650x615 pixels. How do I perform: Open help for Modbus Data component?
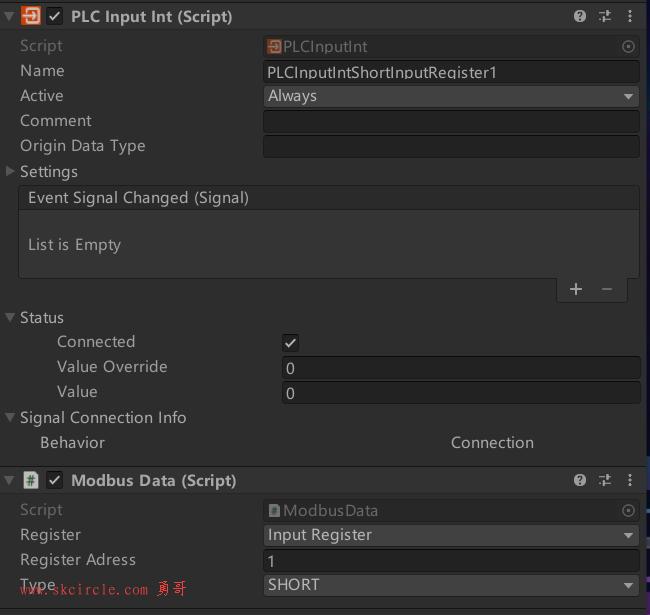tap(580, 480)
